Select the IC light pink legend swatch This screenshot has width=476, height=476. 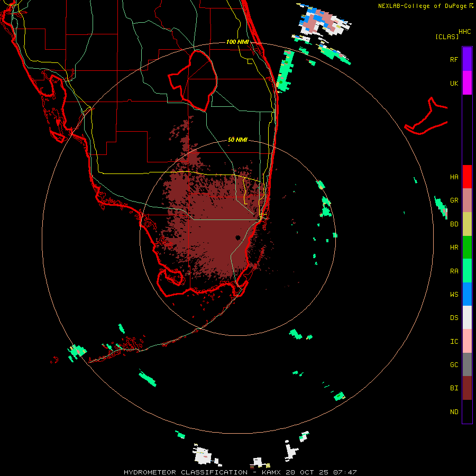click(467, 341)
